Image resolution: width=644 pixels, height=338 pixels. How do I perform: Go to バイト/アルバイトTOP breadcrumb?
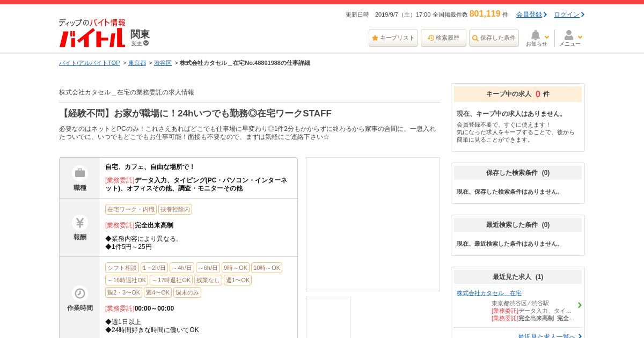coord(90,63)
